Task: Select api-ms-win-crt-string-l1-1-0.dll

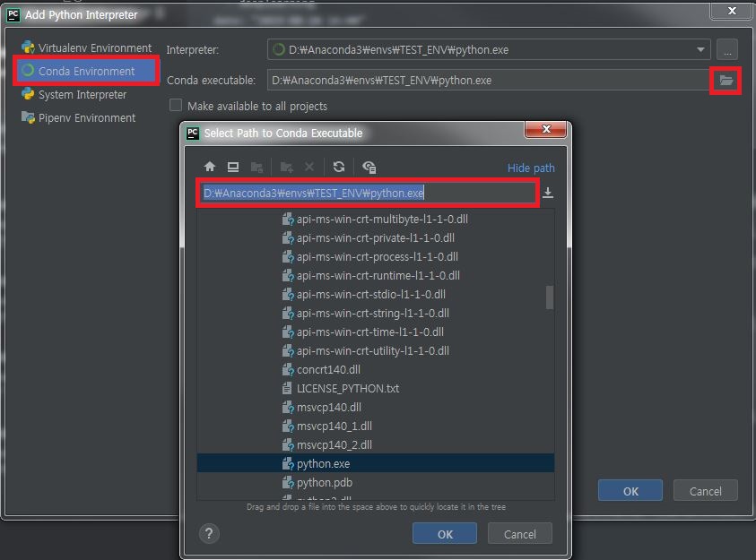Action: [373, 313]
